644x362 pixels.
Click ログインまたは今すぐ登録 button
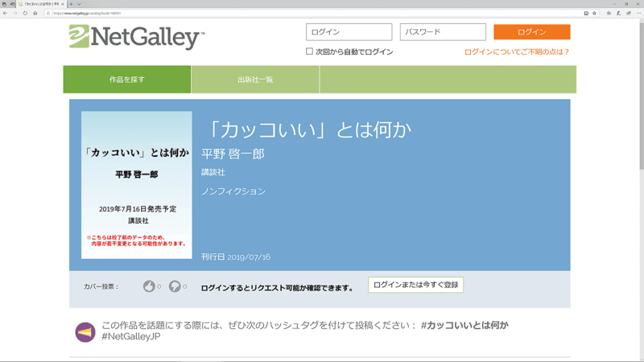pos(415,285)
